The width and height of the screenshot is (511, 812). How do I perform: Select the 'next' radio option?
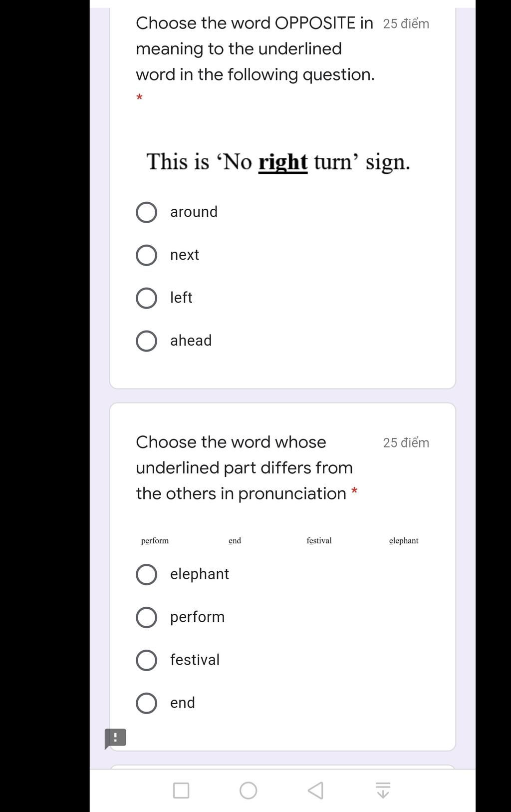(146, 255)
